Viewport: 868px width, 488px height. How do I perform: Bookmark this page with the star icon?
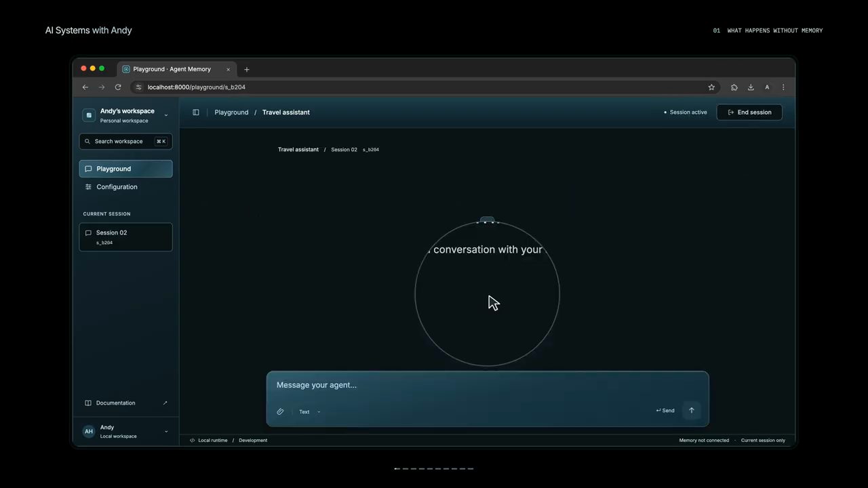tap(711, 87)
